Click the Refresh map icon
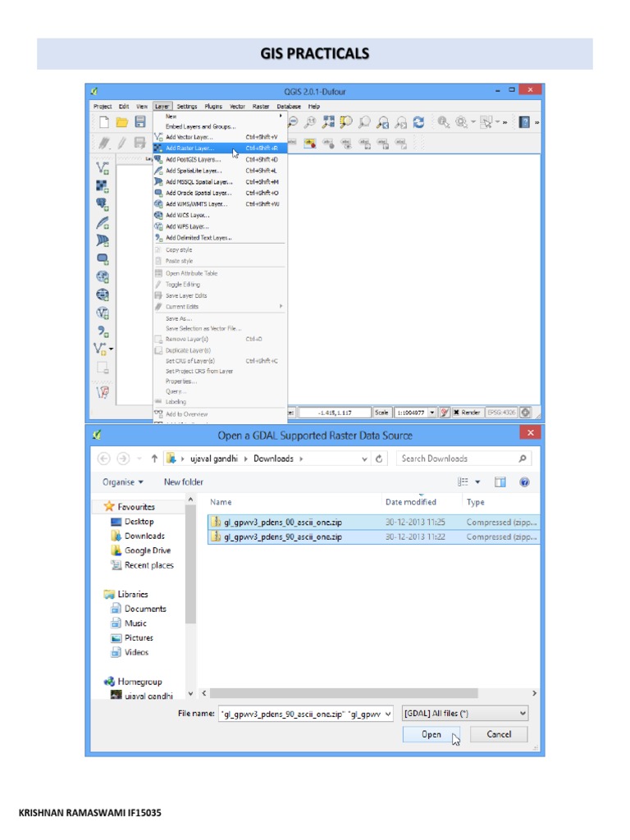The image size is (630, 840). (418, 122)
